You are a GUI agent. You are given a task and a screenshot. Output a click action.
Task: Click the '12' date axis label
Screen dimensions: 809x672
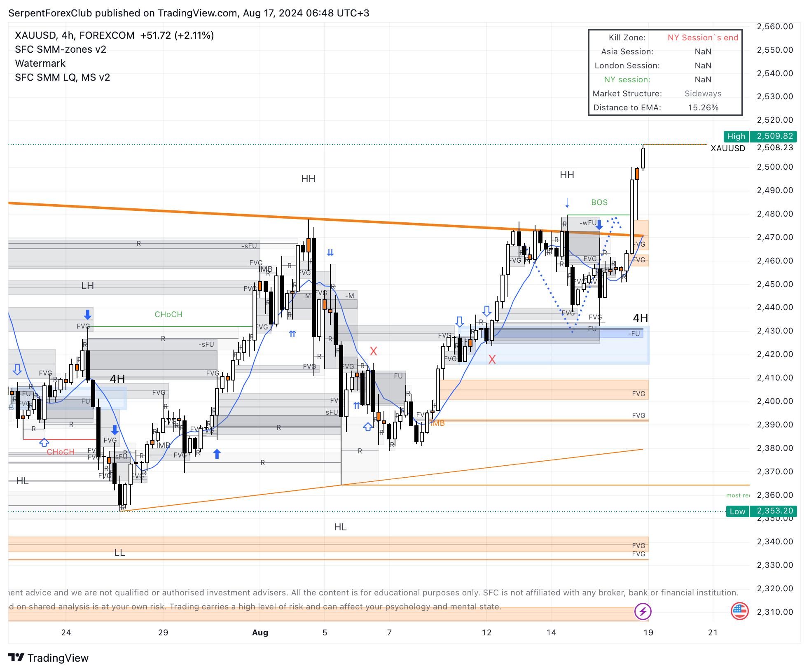[486, 632]
